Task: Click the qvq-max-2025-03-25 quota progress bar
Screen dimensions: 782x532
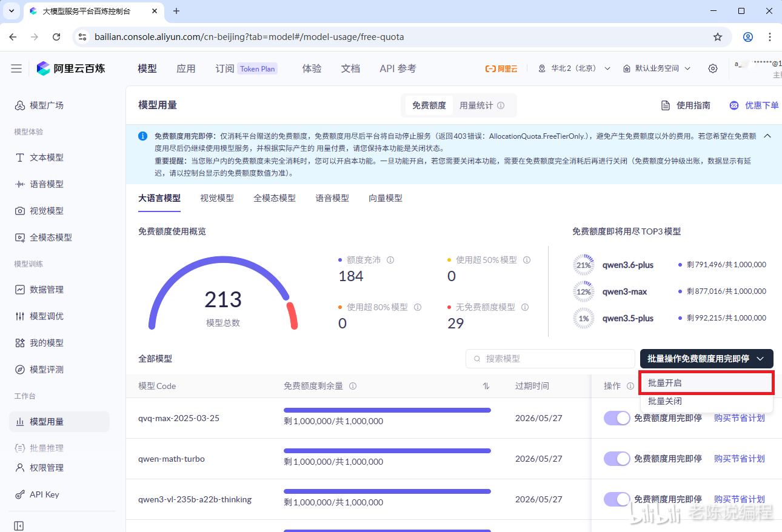Action: (x=387, y=410)
